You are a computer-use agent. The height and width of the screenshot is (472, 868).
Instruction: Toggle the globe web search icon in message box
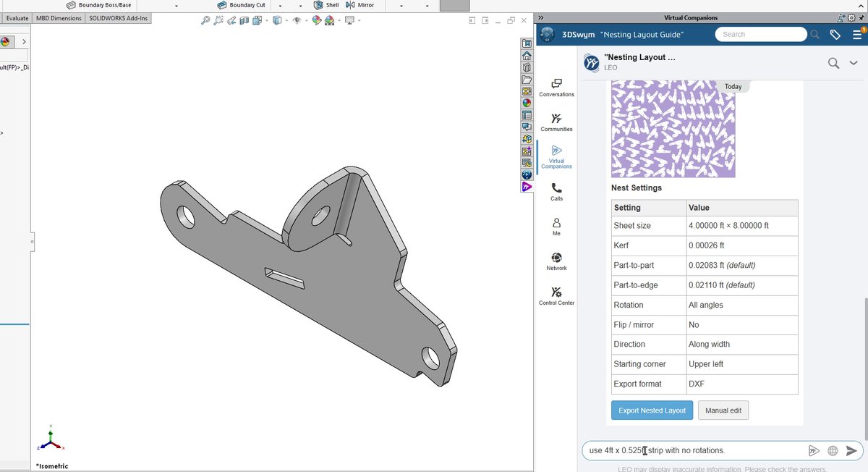pyautogui.click(x=833, y=450)
